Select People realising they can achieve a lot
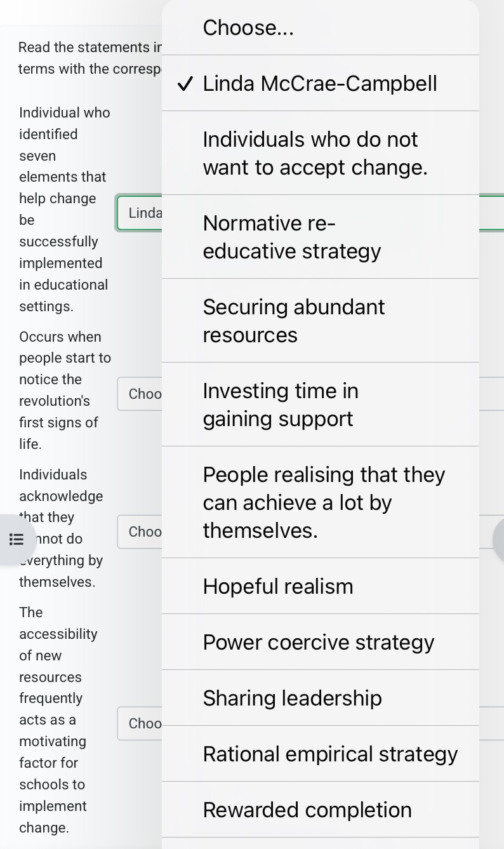504x849 pixels. click(324, 502)
